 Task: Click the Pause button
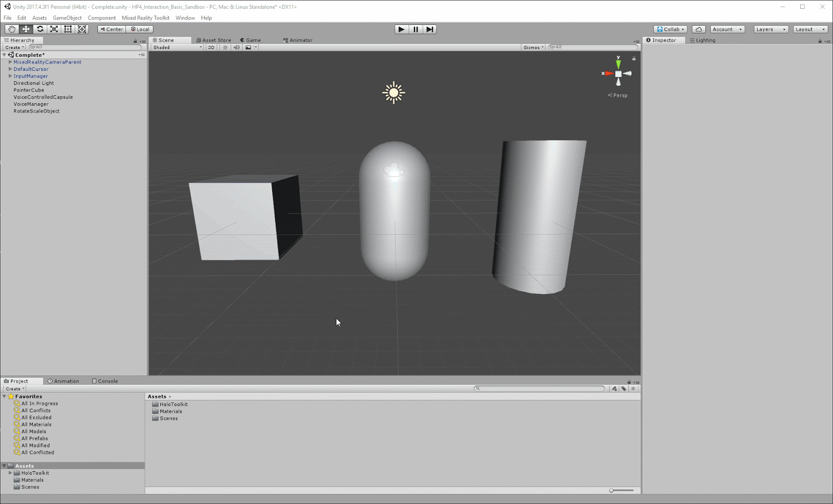coord(415,29)
